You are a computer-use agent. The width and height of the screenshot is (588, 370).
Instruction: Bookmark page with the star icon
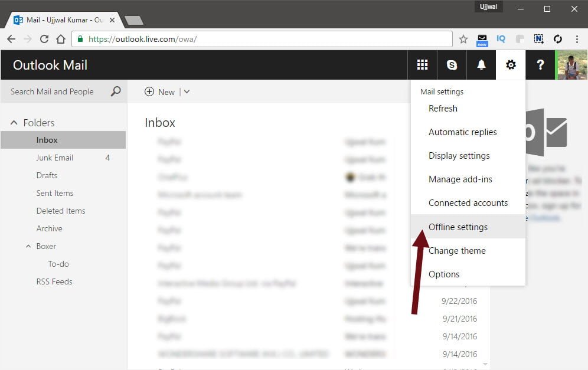[463, 39]
